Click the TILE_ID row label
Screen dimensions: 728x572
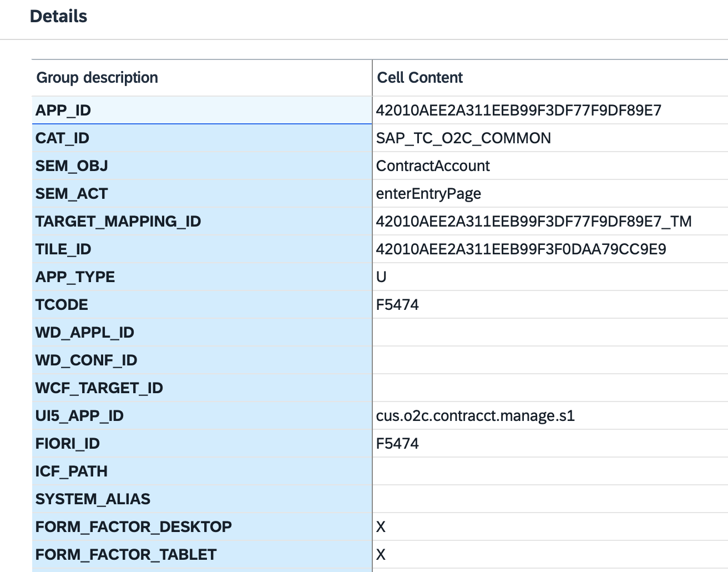tap(202, 249)
